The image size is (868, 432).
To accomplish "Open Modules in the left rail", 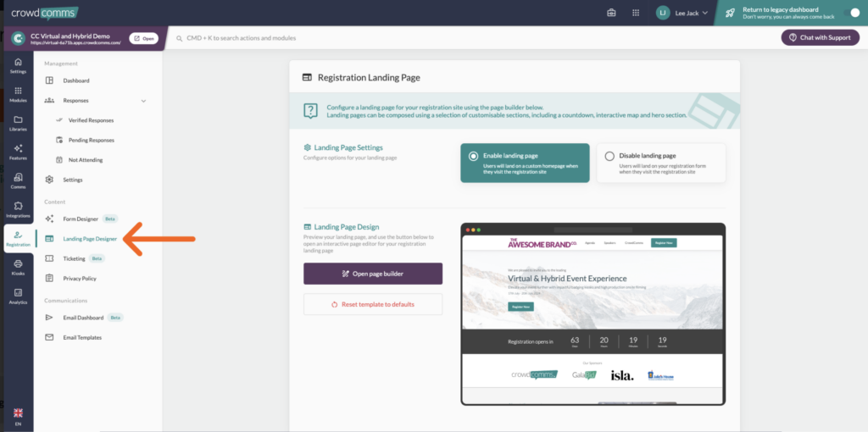I will pyautogui.click(x=18, y=94).
